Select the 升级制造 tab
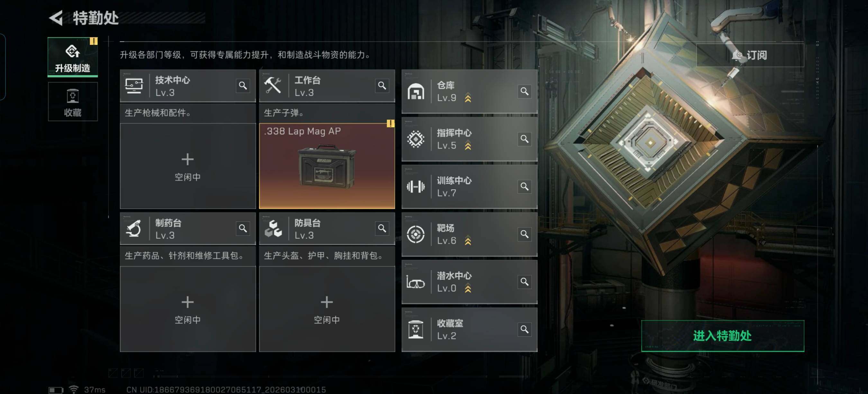Screen dimensions: 868x394 [x=73, y=57]
